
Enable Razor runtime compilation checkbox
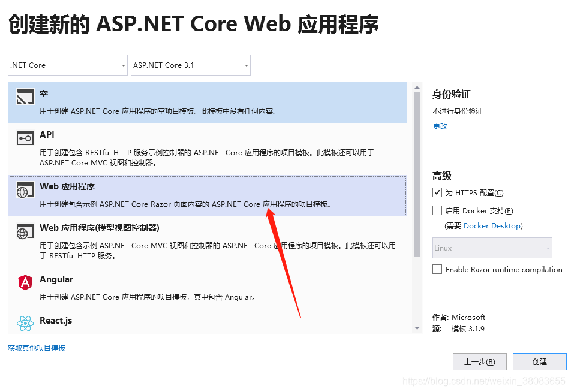(437, 269)
